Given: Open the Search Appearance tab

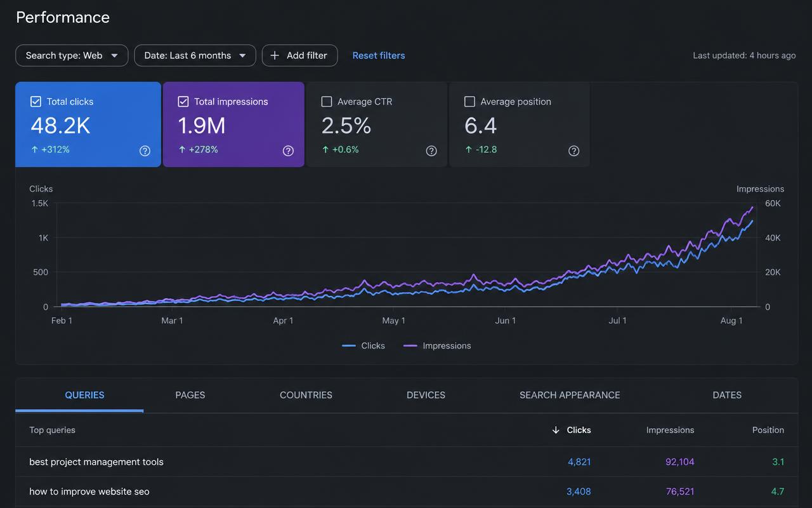Looking at the screenshot, I should (x=570, y=395).
